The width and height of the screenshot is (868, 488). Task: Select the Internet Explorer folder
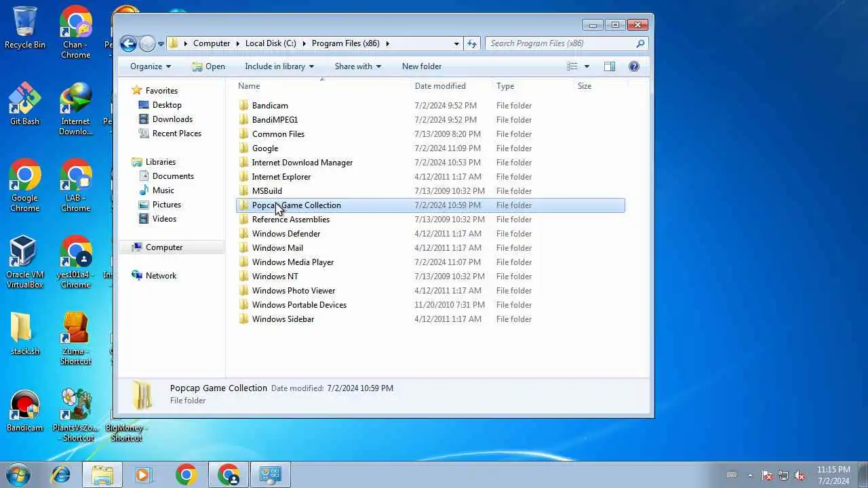(281, 177)
